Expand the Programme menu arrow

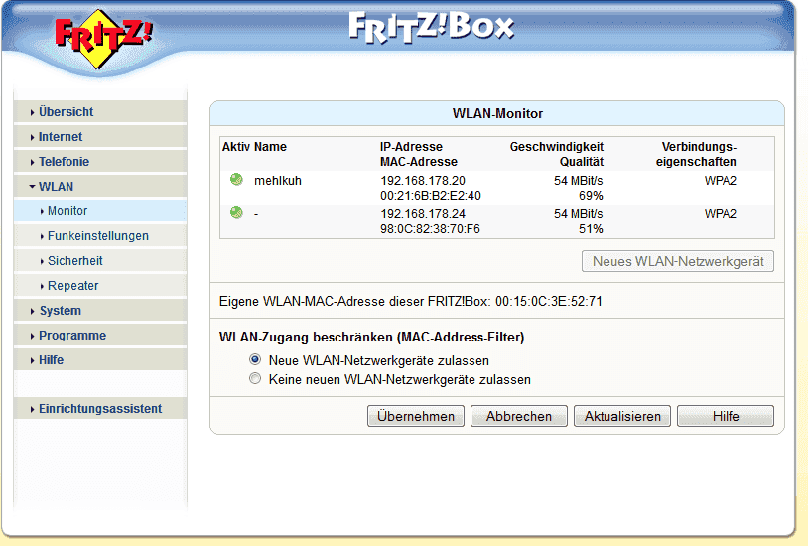click(32, 336)
